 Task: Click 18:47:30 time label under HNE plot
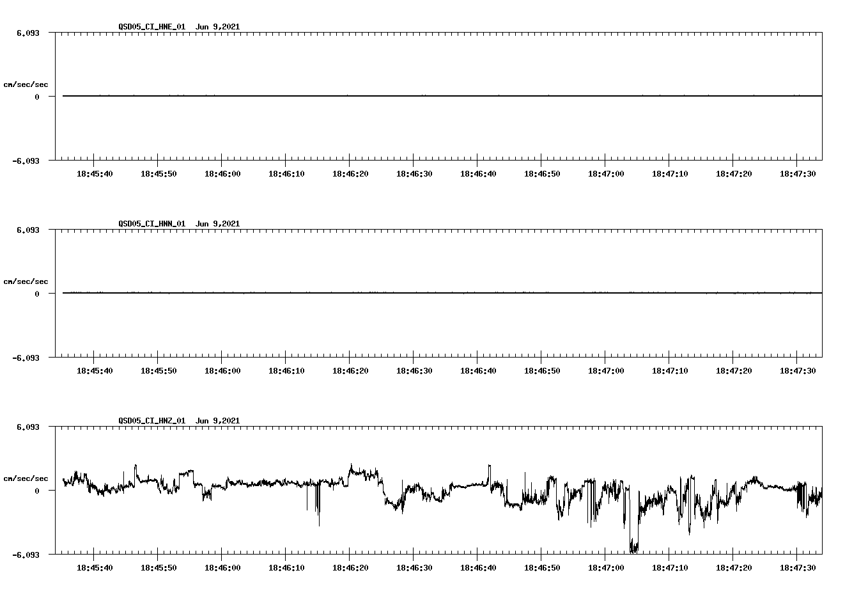click(x=798, y=174)
